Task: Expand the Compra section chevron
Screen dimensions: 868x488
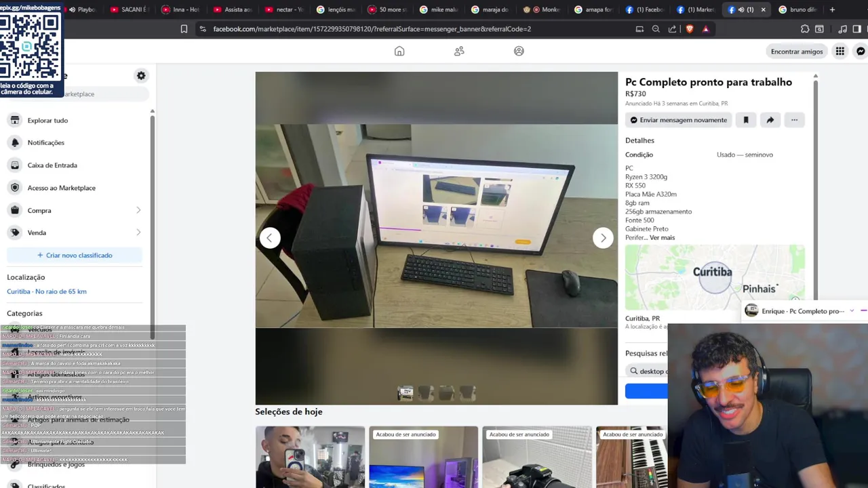Action: coord(138,210)
